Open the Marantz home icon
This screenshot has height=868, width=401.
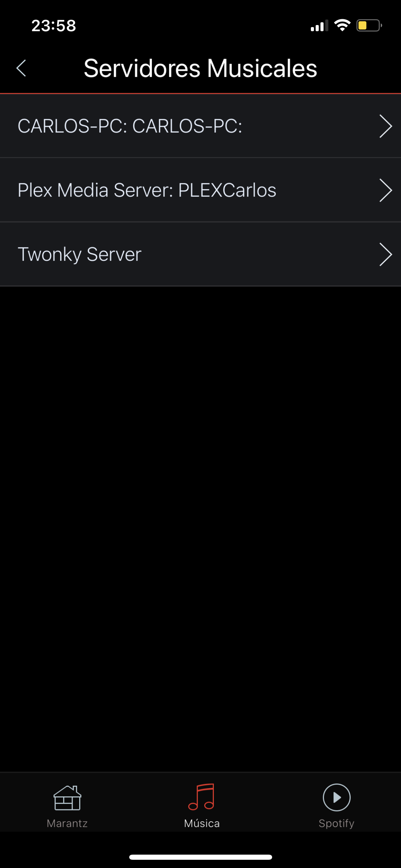coord(67,798)
